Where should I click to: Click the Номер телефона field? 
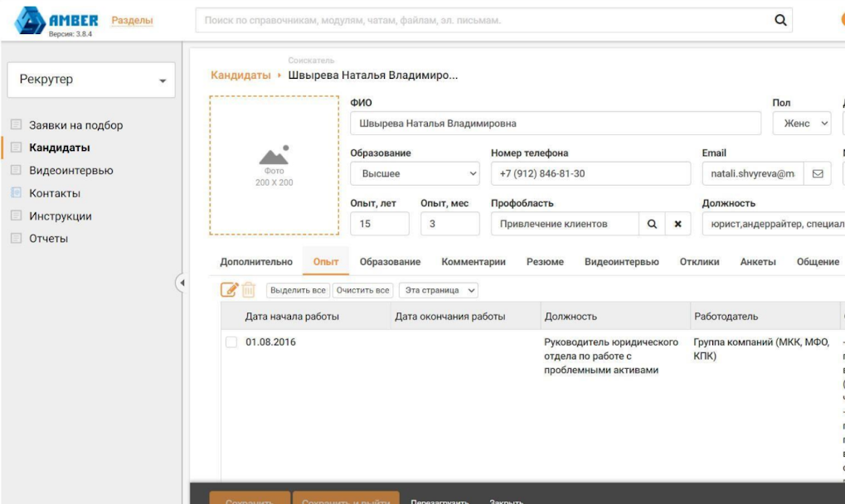(590, 173)
